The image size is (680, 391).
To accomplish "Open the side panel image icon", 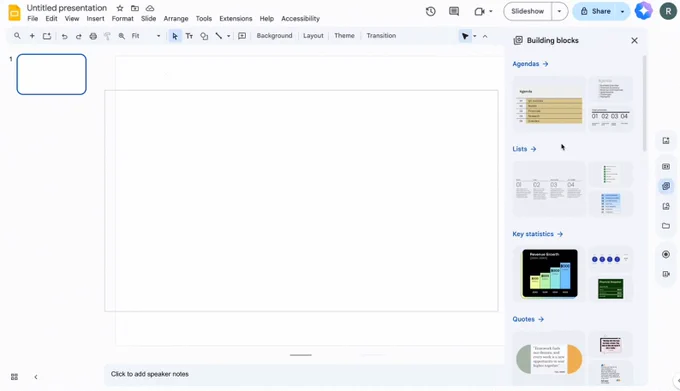I will [666, 140].
